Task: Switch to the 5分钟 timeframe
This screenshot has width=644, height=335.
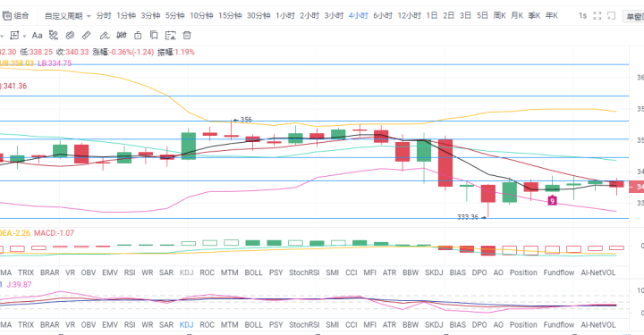Action: click(175, 15)
